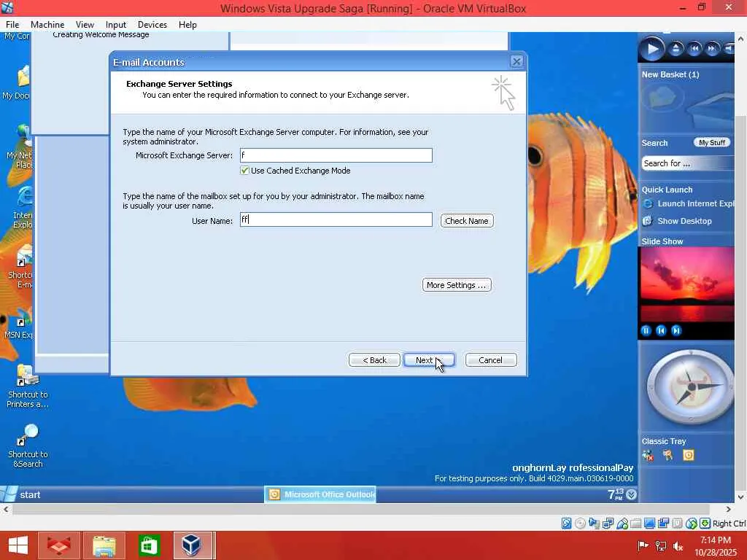
Task: Click the guest start button
Action: (21, 495)
